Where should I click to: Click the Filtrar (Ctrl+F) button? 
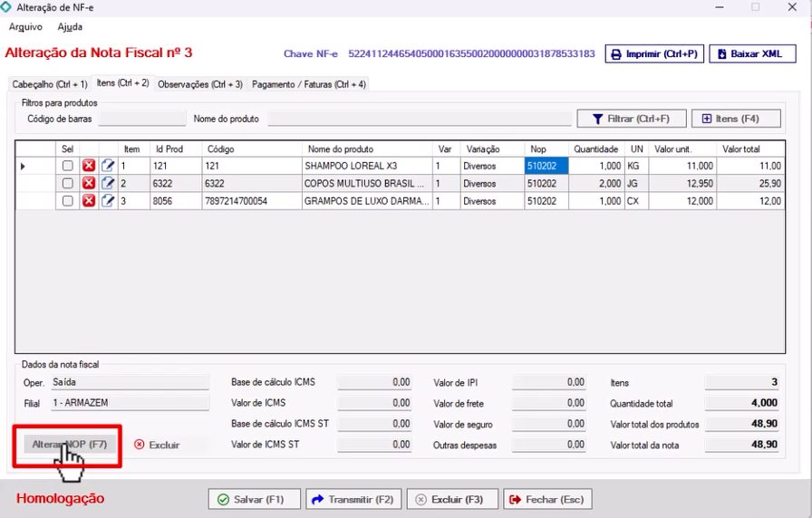[631, 119]
